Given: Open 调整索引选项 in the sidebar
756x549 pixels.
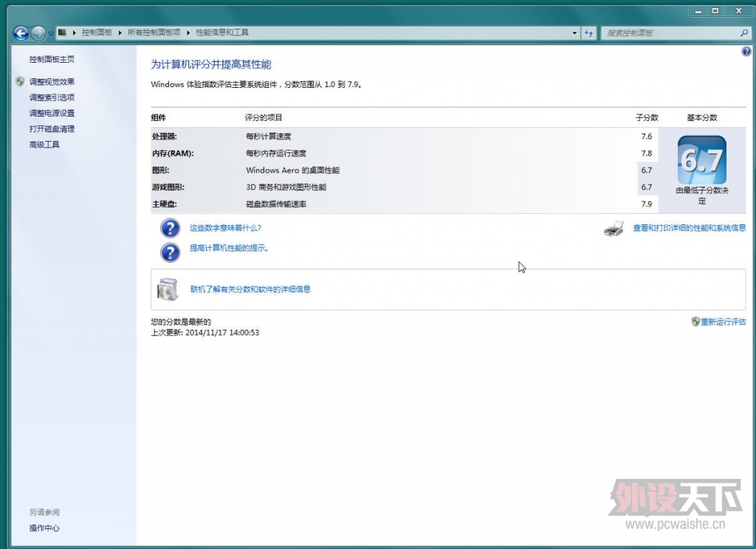Looking at the screenshot, I should coord(52,97).
